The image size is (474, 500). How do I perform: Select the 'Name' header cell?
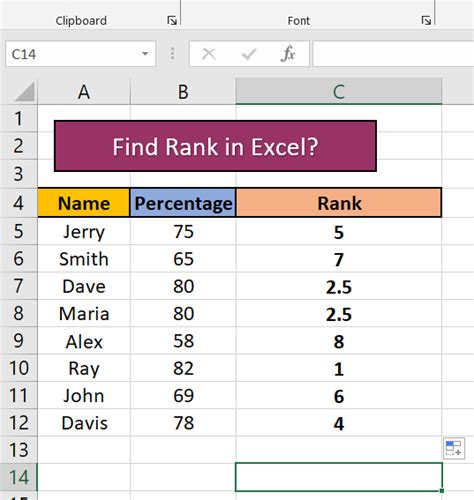84,203
